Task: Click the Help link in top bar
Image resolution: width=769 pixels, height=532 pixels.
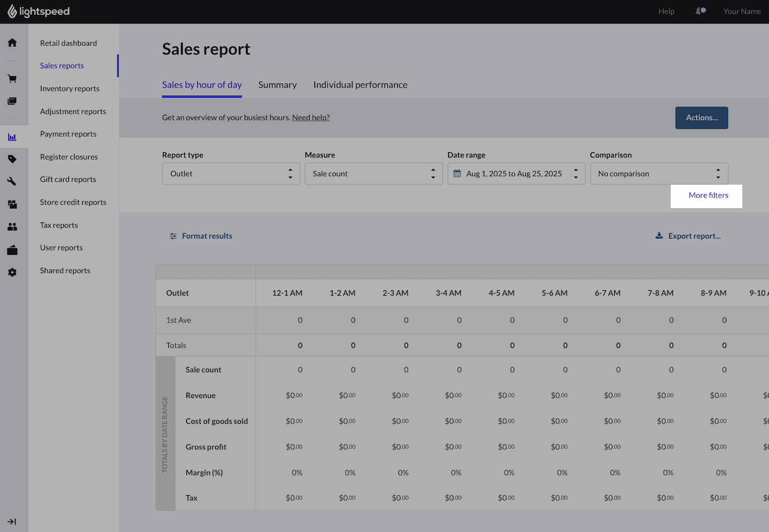Action: click(x=666, y=11)
